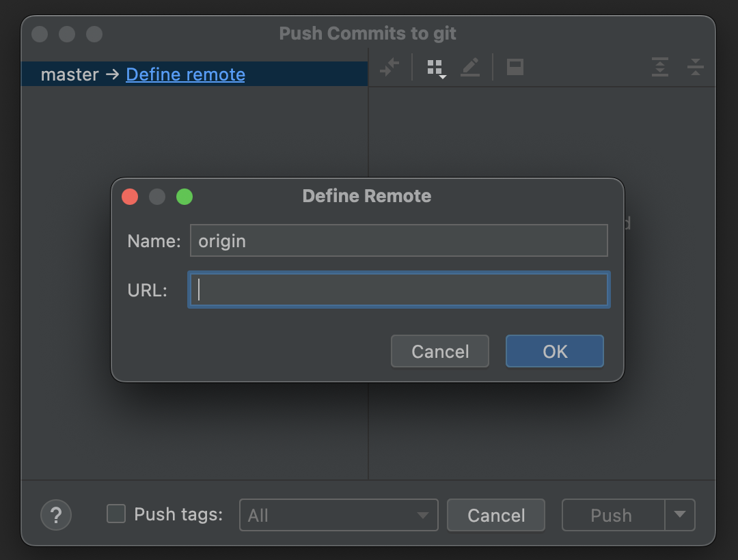Select the master branch row

[x=70, y=74]
